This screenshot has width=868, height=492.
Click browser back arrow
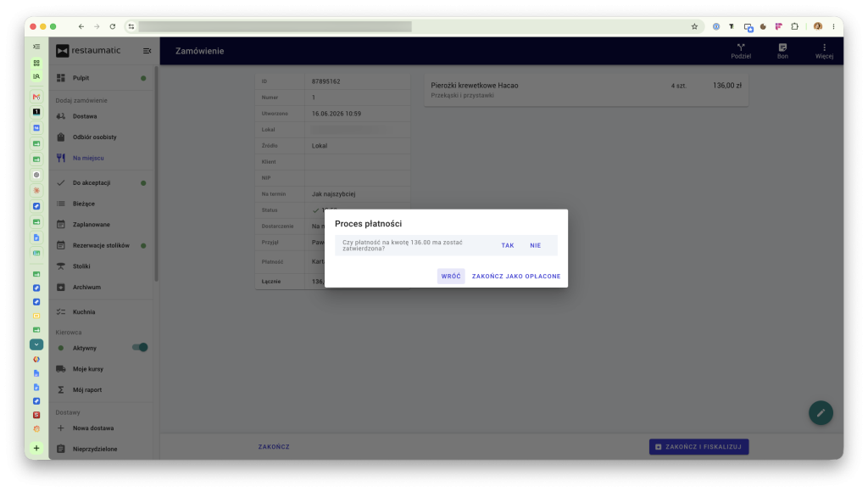[x=81, y=26]
